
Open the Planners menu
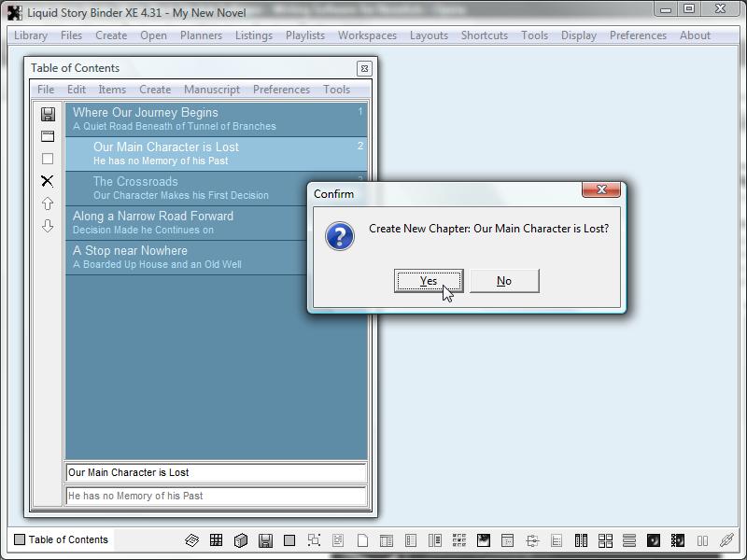201,35
